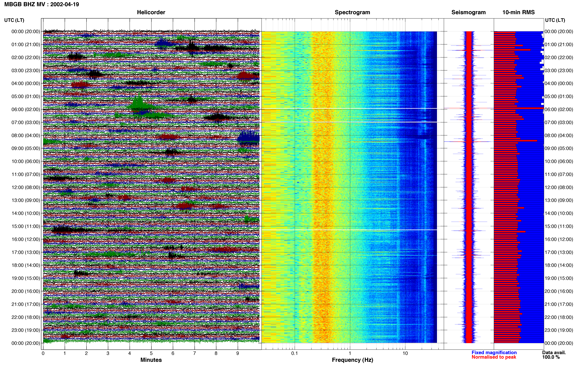Image resolution: width=588 pixels, height=368 pixels.
Task: Click the left '09:00 (05:00)' time label
Action: (26, 148)
